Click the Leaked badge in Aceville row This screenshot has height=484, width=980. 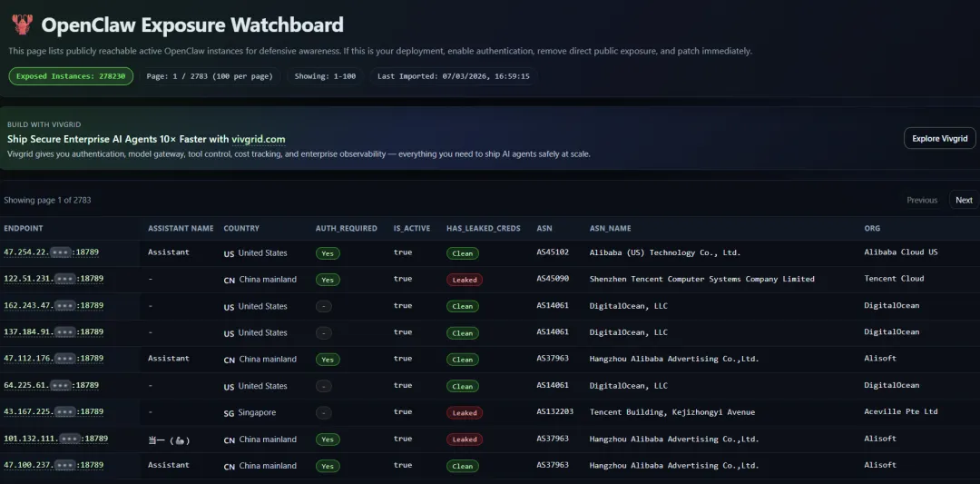point(464,412)
